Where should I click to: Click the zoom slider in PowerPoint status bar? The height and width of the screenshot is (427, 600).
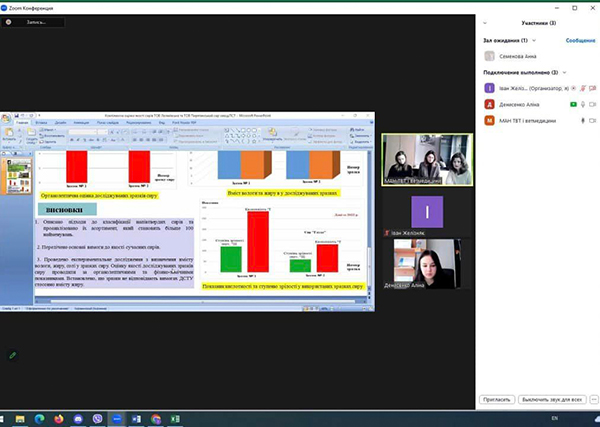pos(350,308)
